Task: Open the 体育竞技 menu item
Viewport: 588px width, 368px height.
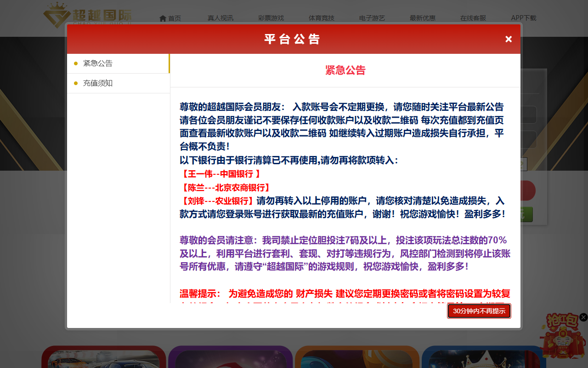Action: coord(322,18)
